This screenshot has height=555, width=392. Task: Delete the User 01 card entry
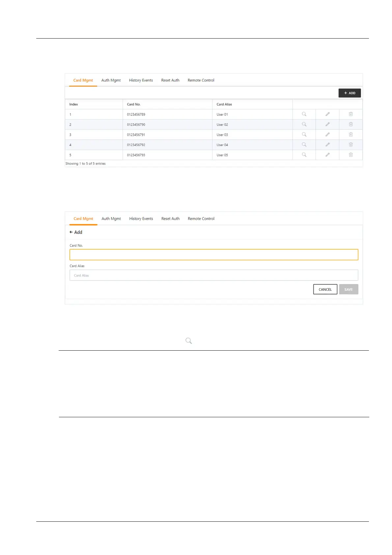click(x=351, y=114)
